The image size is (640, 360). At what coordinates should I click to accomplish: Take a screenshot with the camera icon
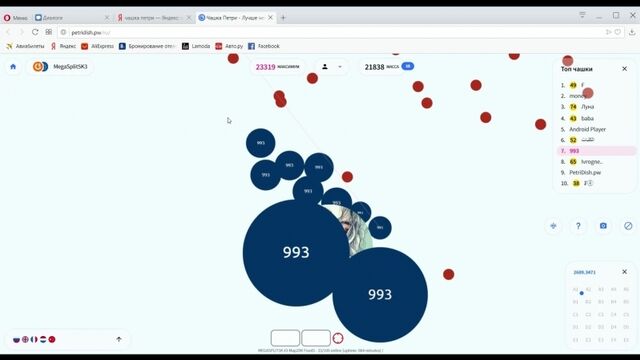(603, 226)
